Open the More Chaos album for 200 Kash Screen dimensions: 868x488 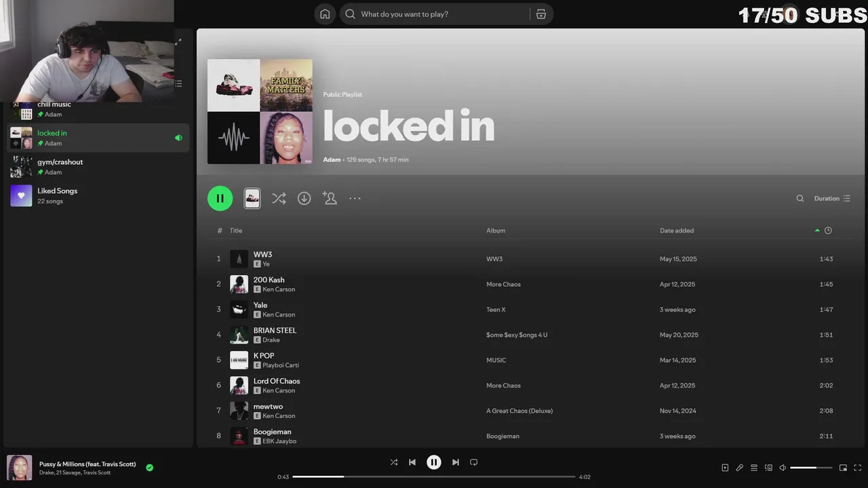503,285
